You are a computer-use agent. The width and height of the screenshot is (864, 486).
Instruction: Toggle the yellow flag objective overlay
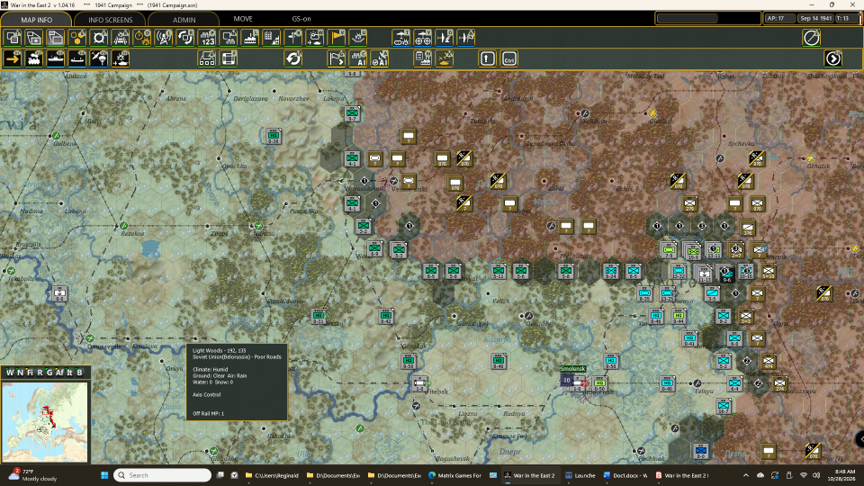click(x=337, y=38)
